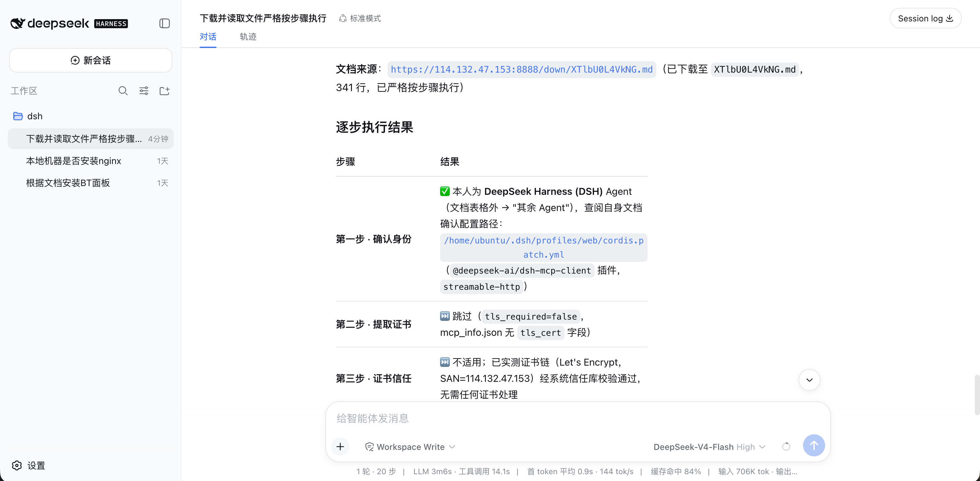980x481 pixels.
Task: Click the 1 轮 · 20 步 status entry
Action: coord(376,472)
